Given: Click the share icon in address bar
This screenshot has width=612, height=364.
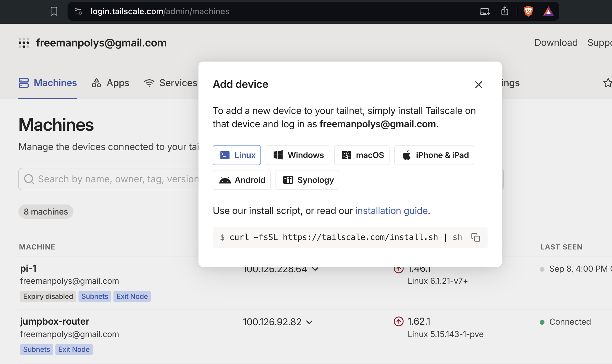Looking at the screenshot, I should point(505,11).
